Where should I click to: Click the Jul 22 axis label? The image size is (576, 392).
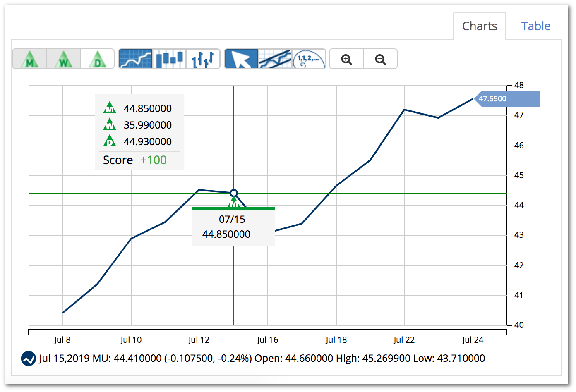click(x=404, y=340)
